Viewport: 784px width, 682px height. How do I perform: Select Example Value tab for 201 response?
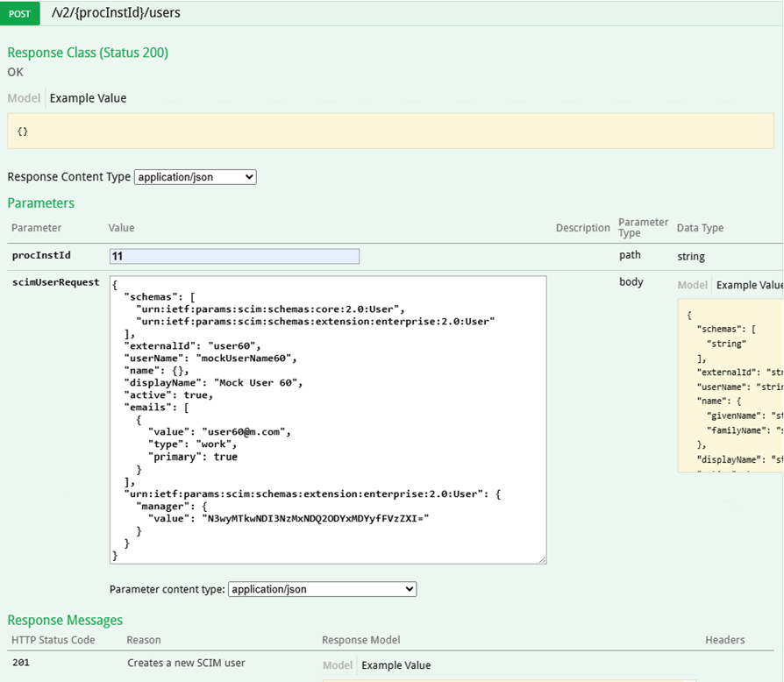(x=396, y=665)
